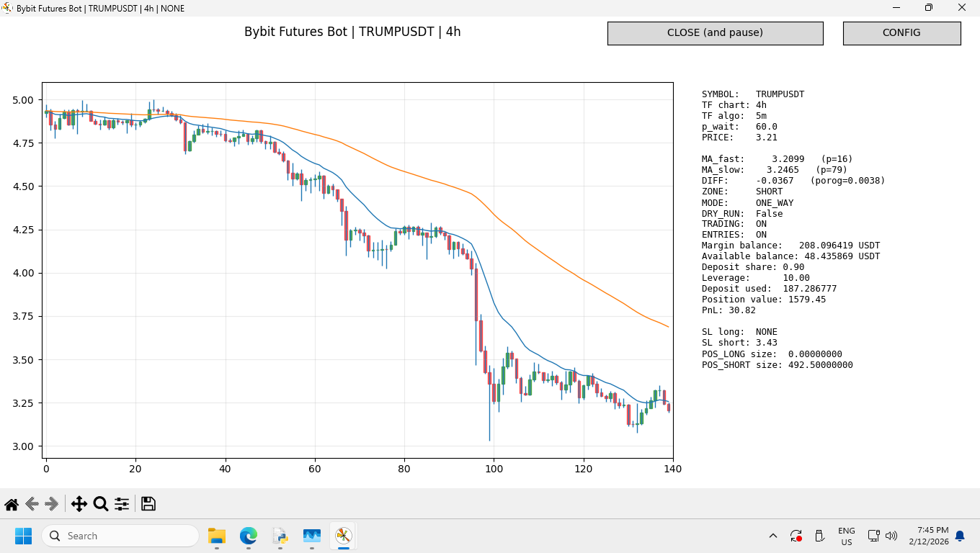Open Configure subplots sliders icon
The height and width of the screenshot is (553, 980).
(122, 504)
